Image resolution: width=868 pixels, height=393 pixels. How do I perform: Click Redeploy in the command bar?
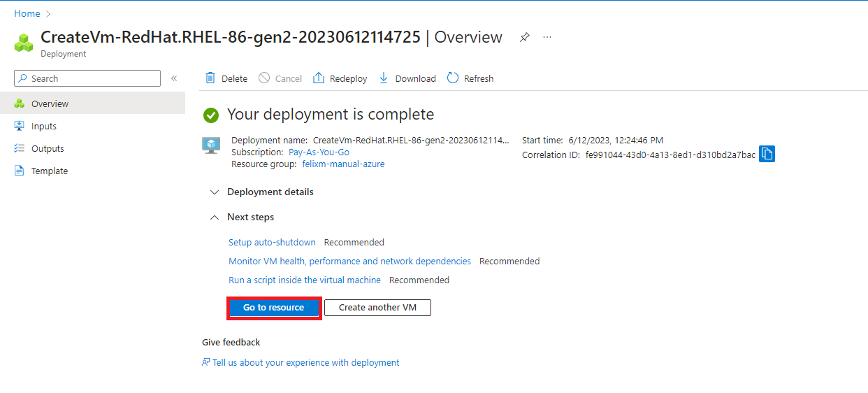[x=340, y=78]
